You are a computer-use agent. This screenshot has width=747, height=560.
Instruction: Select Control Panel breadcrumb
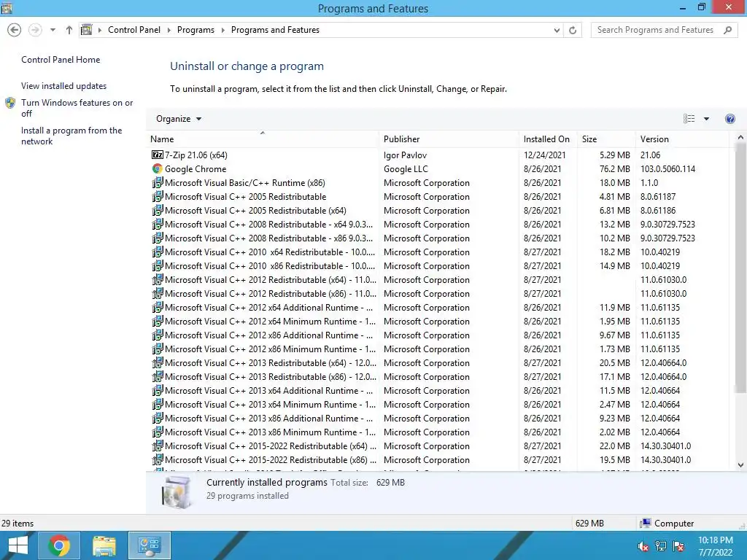tap(134, 30)
